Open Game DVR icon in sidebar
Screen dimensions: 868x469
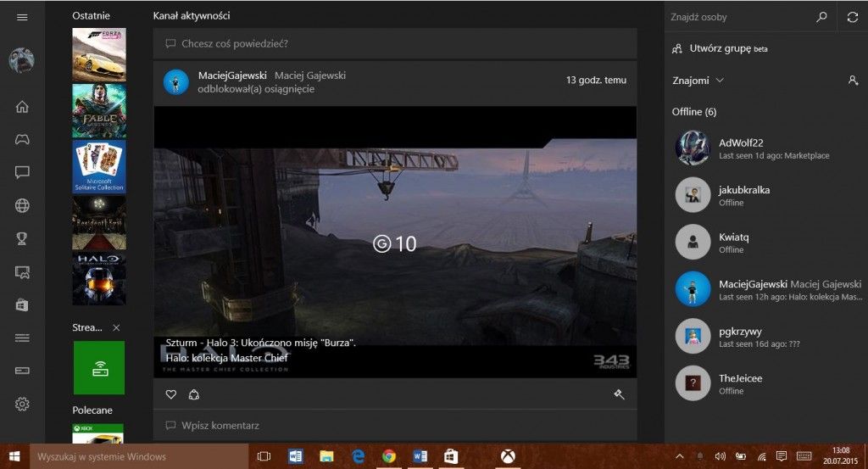click(22, 272)
